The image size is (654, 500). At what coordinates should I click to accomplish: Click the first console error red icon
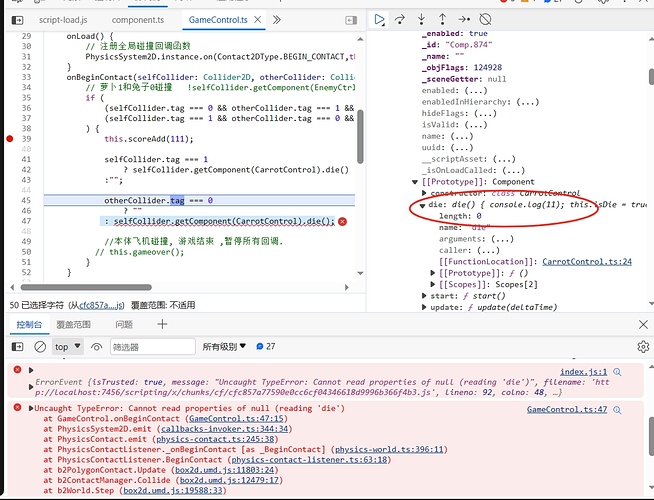18,369
